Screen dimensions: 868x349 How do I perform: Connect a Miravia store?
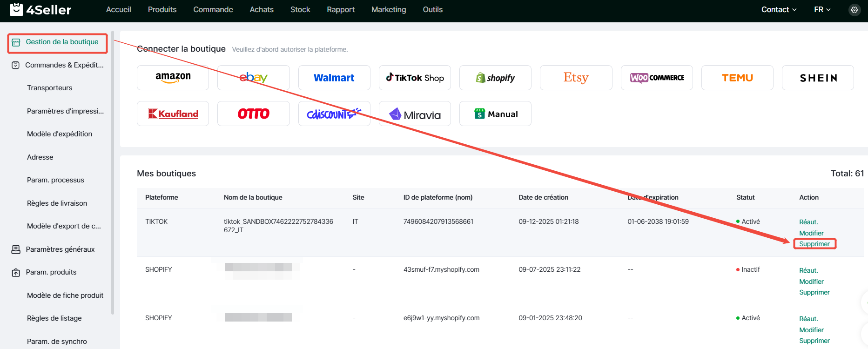[415, 114]
